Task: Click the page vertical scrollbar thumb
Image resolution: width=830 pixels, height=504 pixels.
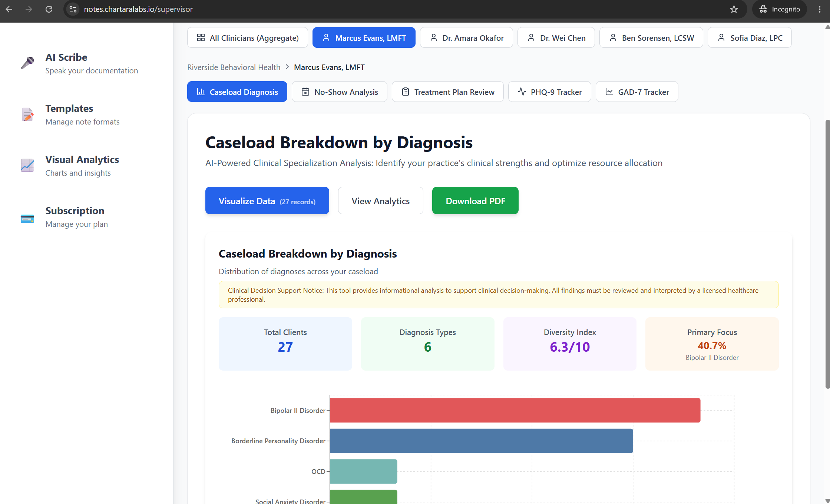Action: point(827,254)
